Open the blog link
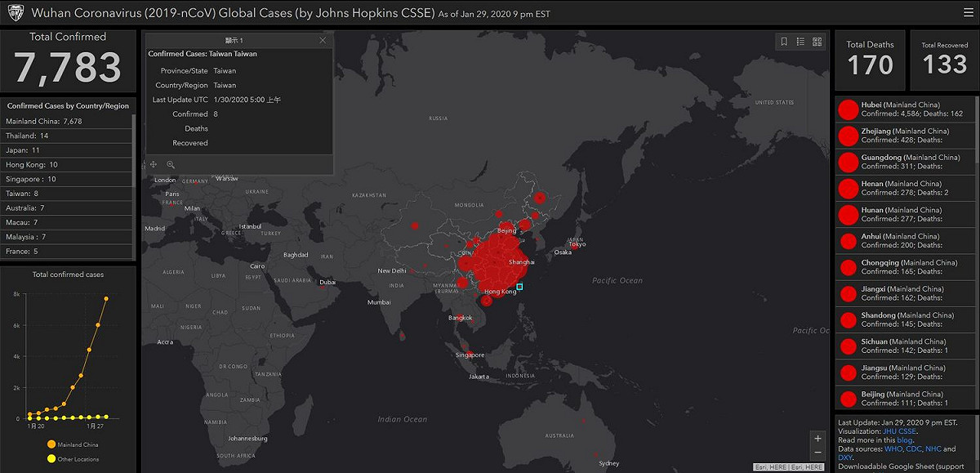The height and width of the screenshot is (473, 980). [x=904, y=440]
